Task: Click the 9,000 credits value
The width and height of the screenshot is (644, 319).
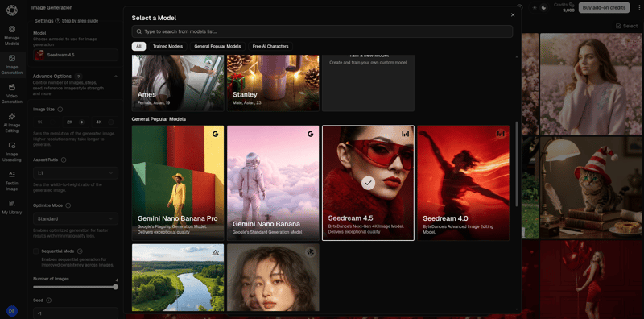Action: tap(568, 10)
